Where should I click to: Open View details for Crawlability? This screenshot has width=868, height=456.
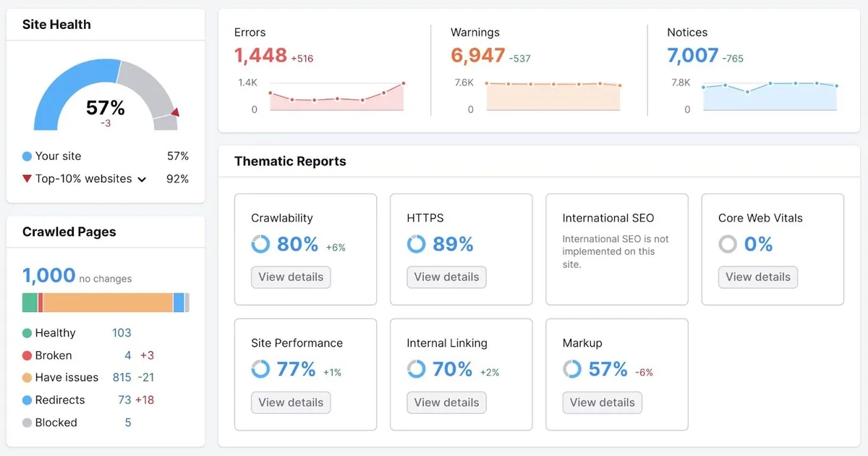(291, 277)
